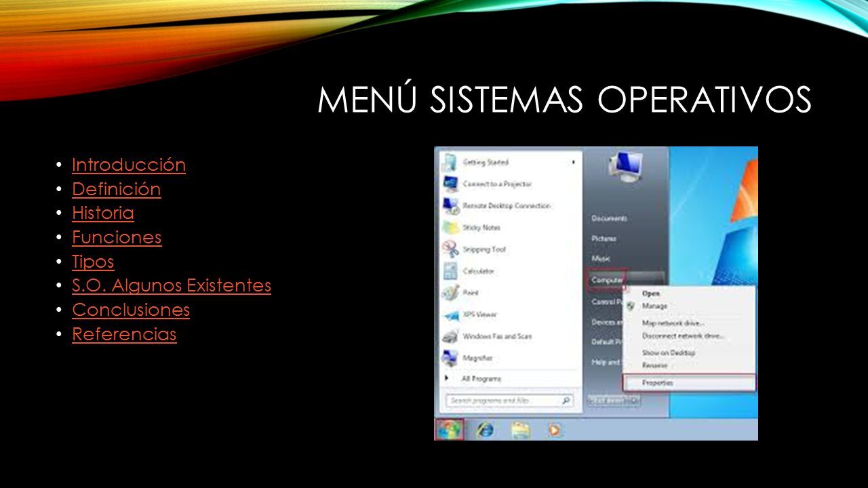This screenshot has width=868, height=488.
Task: Choose Open in the context menu
Action: (651, 293)
